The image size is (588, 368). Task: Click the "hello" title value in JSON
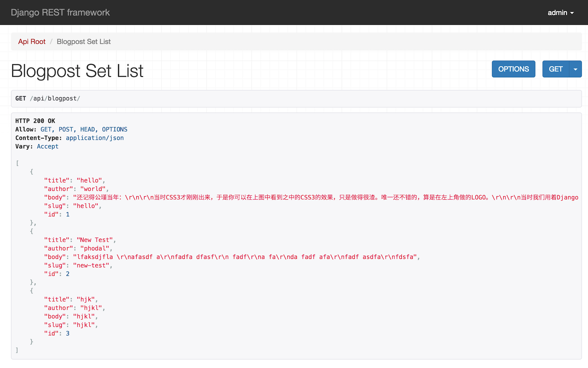point(89,180)
